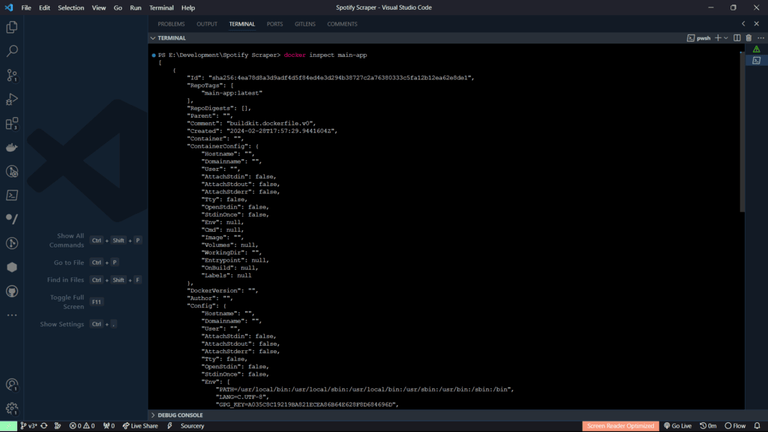The height and width of the screenshot is (432, 768).
Task: Select the pwsh terminal entry in side list
Action: click(756, 61)
